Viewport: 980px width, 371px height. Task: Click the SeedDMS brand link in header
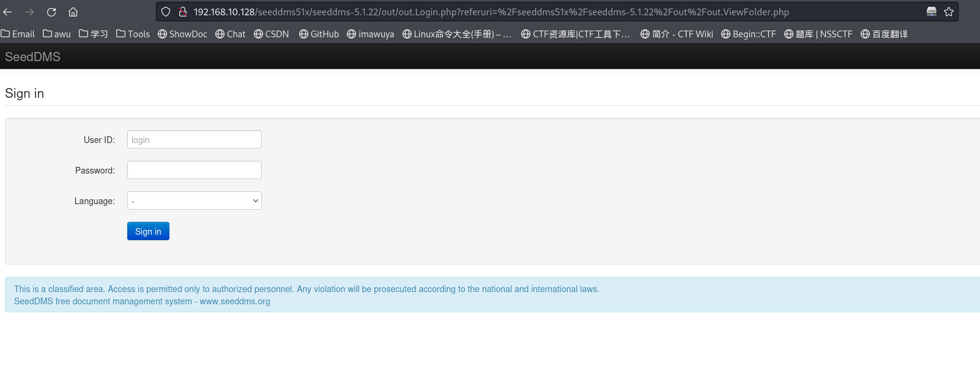click(33, 57)
